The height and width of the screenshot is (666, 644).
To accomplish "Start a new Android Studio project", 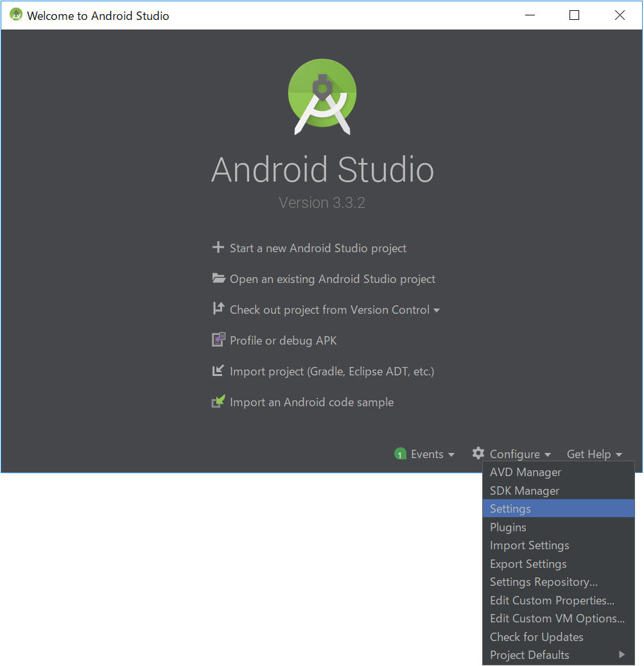I will [x=318, y=248].
